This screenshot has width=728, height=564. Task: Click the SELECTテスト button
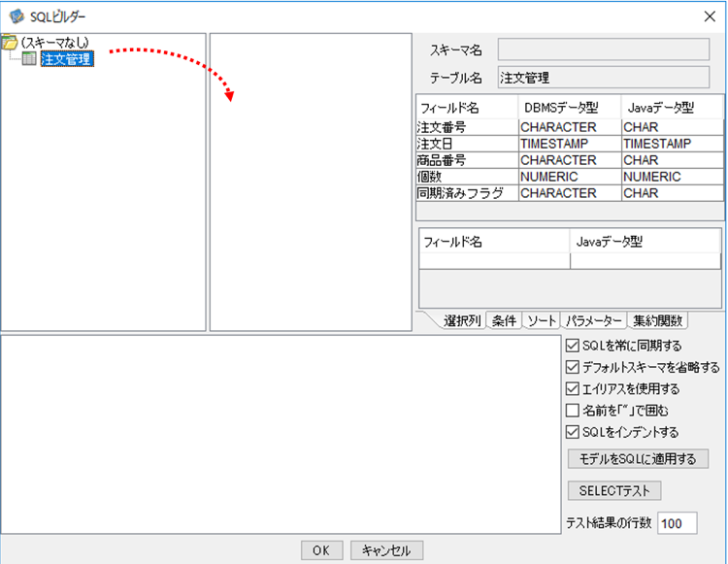pos(614,490)
